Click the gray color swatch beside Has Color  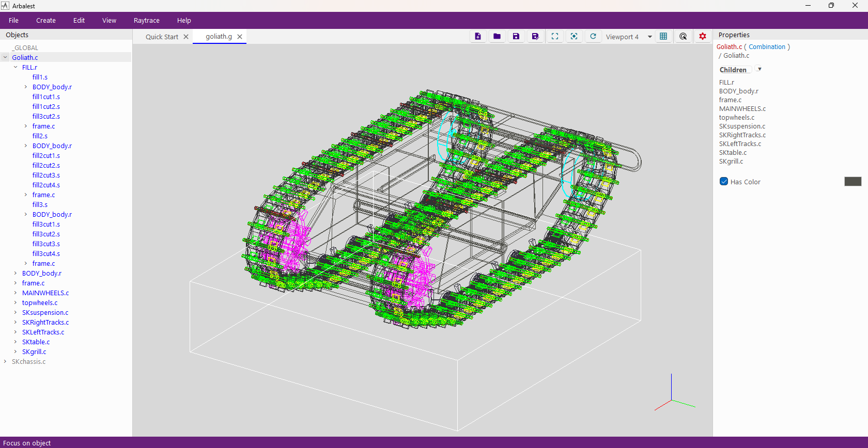(853, 182)
